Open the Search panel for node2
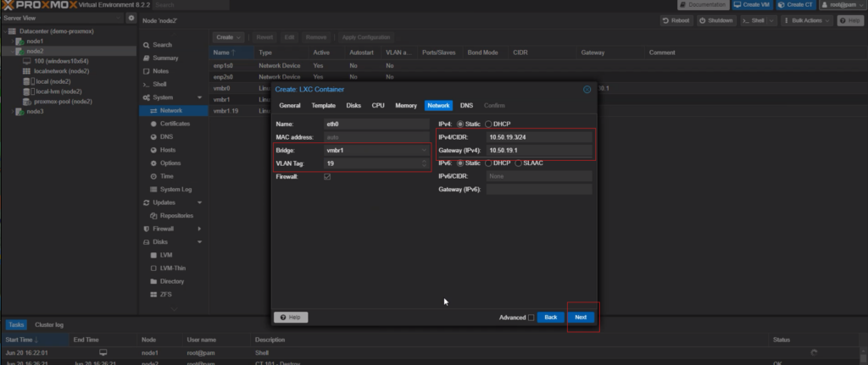Viewport: 868px width, 365px height. point(158,45)
